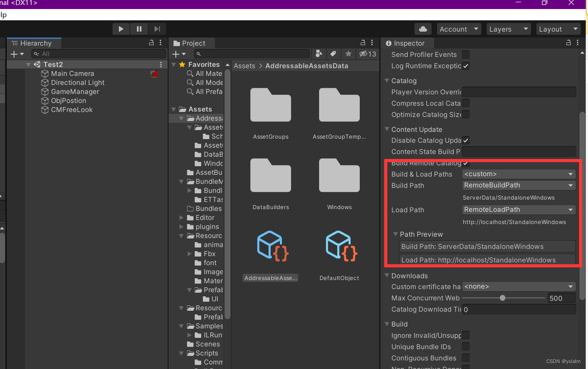The image size is (588, 369).
Task: Toggle Log Runtime Exceptions checkbox
Action: point(466,66)
